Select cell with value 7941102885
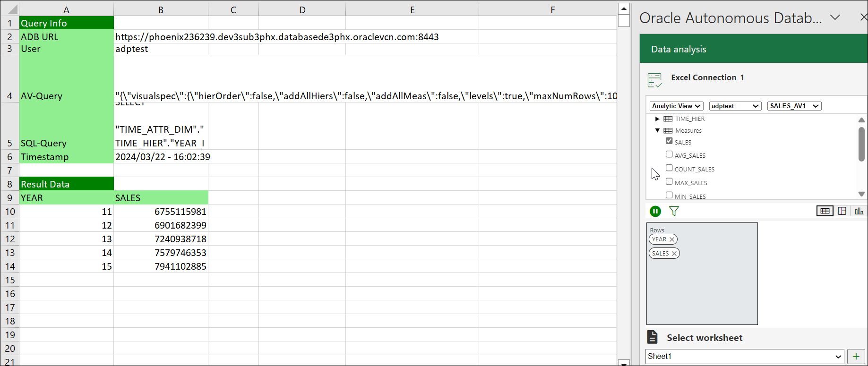The height and width of the screenshot is (366, 868). coord(161,266)
